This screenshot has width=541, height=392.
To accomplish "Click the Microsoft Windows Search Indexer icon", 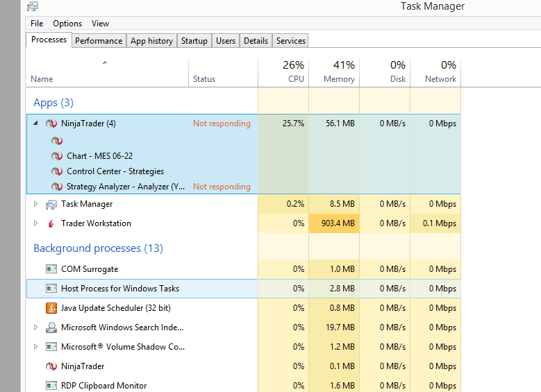I will coord(51,327).
